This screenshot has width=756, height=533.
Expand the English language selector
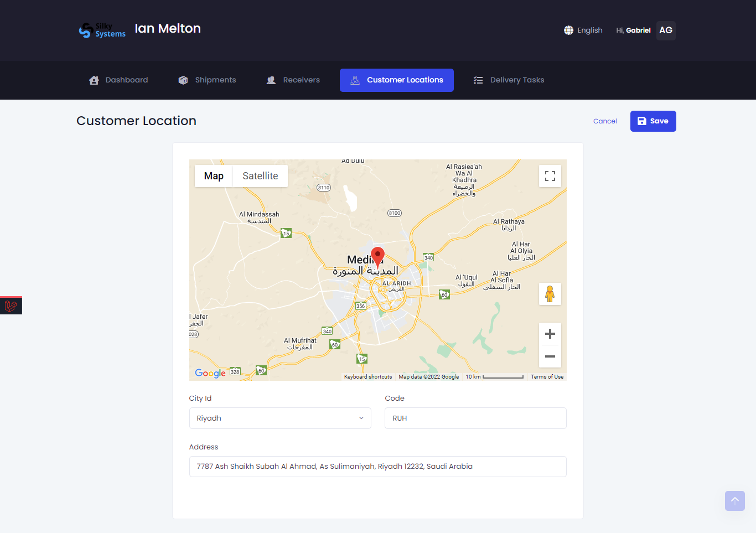(x=583, y=30)
